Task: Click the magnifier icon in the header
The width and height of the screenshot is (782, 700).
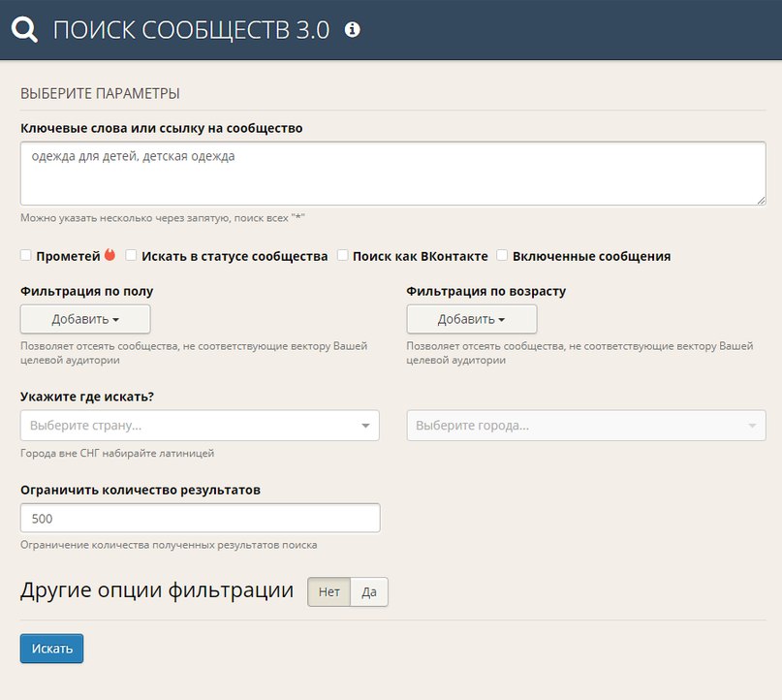Action: 24,30
